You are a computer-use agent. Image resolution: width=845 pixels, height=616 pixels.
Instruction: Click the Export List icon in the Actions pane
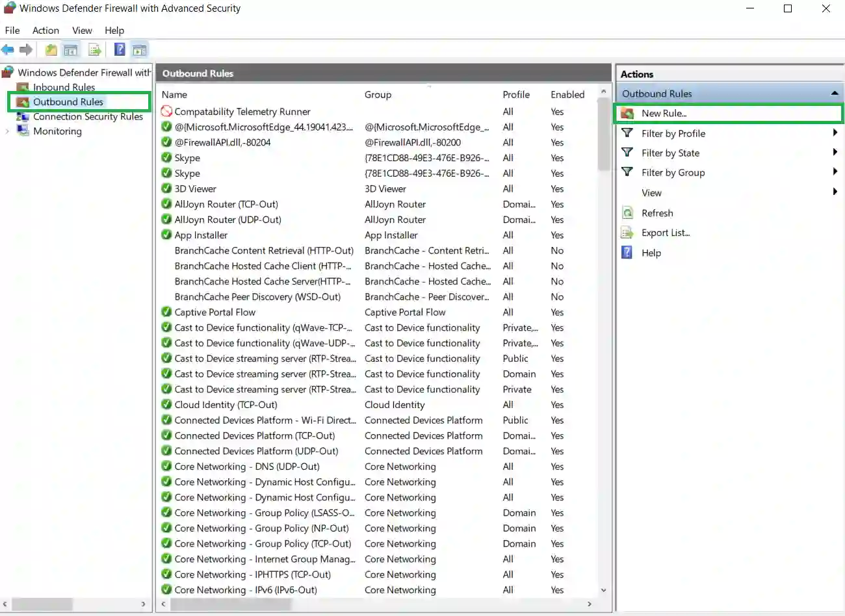coord(627,233)
